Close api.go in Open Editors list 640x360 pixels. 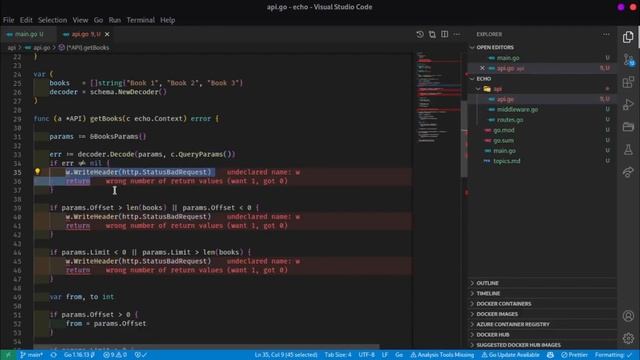click(482, 68)
